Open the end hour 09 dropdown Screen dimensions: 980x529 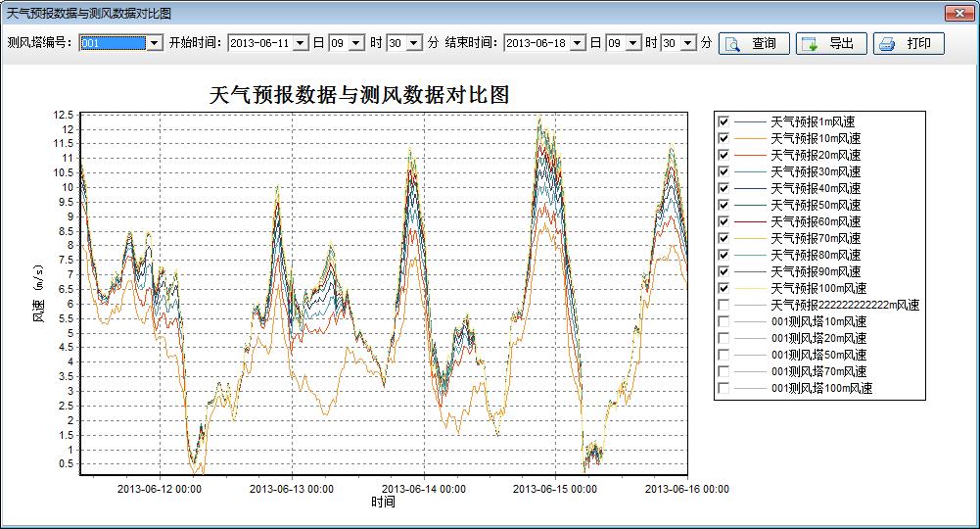coord(633,43)
